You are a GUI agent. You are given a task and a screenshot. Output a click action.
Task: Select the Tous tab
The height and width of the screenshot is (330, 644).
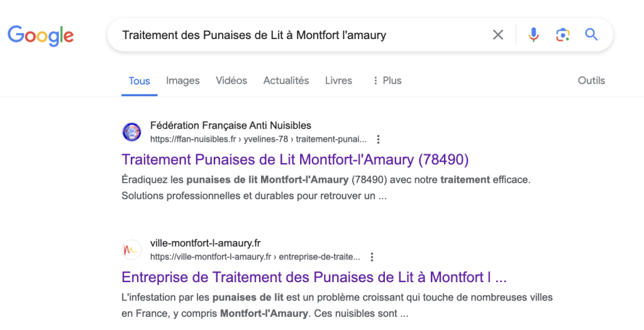pyautogui.click(x=139, y=81)
